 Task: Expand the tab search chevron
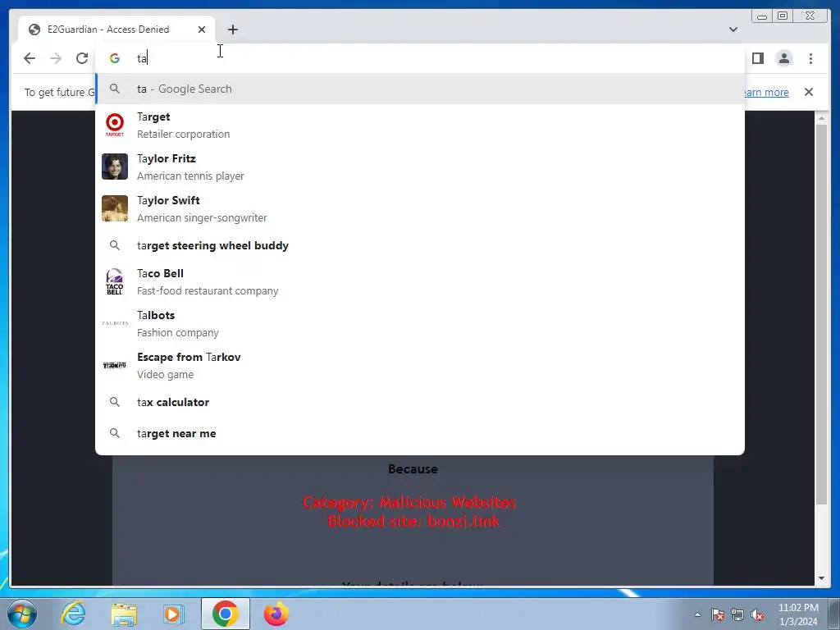pyautogui.click(x=733, y=30)
